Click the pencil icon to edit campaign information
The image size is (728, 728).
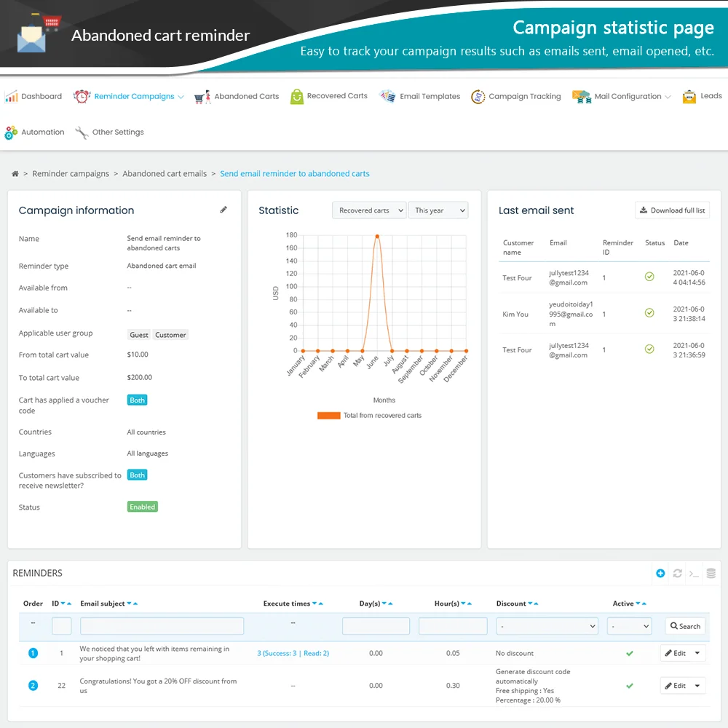click(x=223, y=210)
